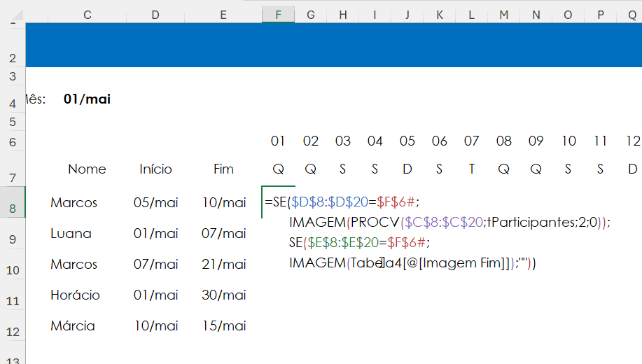642x364 pixels.
Task: Select end date 07/mai for Luana
Action: (223, 233)
